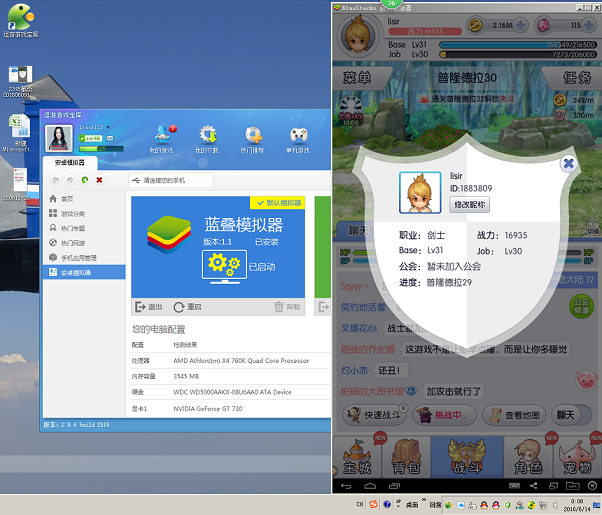Open the 任务 quests button in the game

coord(576,78)
